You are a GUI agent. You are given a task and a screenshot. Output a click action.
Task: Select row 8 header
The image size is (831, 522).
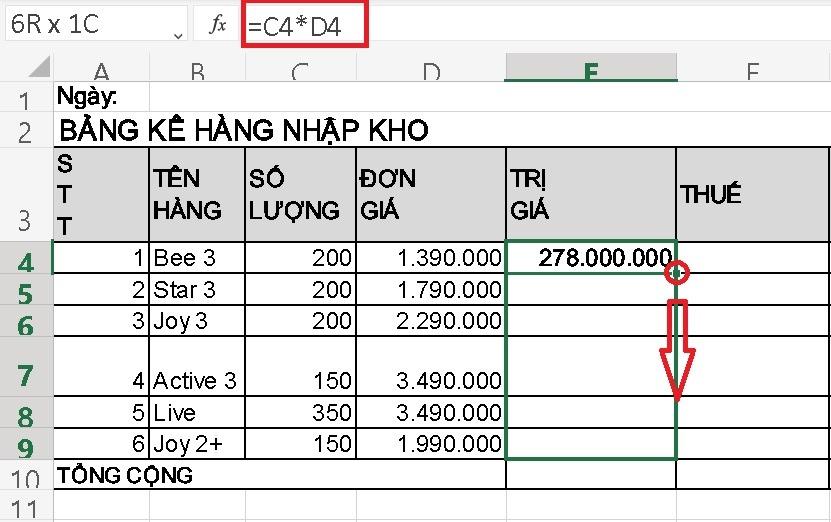26,412
